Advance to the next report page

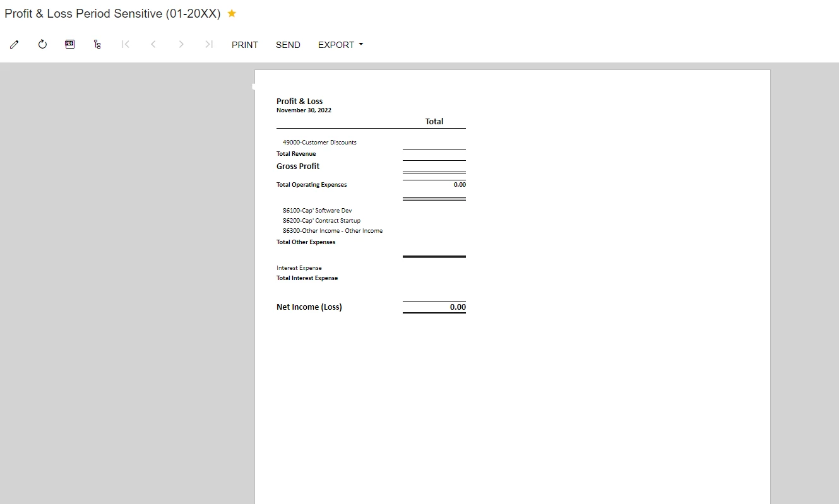(x=181, y=44)
